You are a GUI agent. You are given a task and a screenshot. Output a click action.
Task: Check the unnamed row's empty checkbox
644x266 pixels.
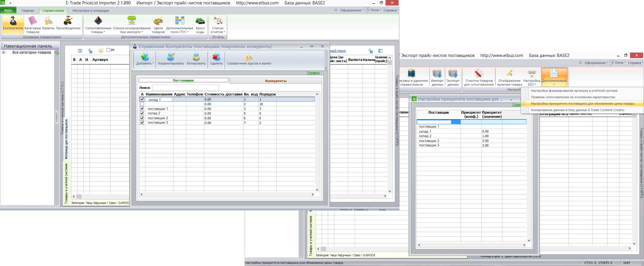142,104
